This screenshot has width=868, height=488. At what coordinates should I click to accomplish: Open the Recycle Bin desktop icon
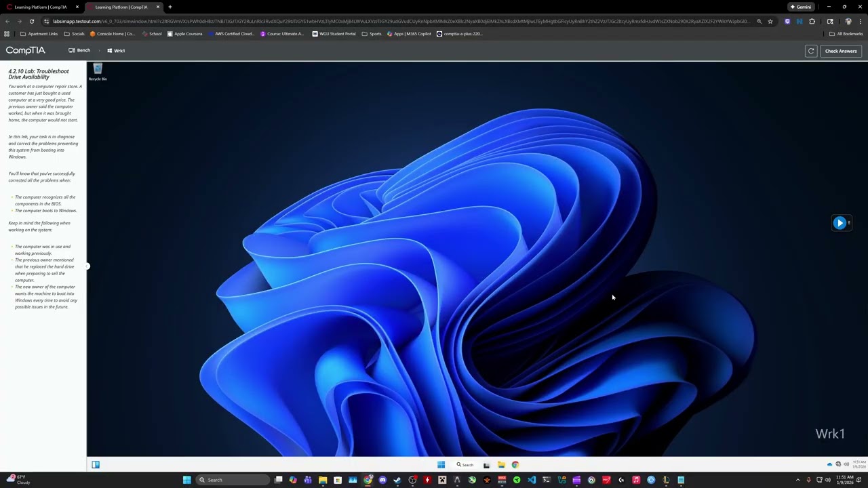(x=98, y=72)
